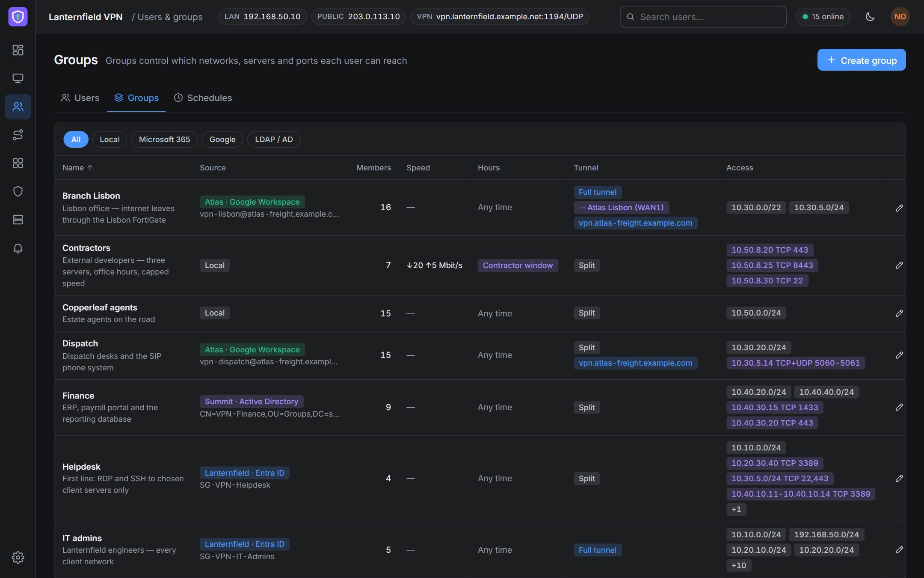The height and width of the screenshot is (578, 924).
Task: Filter groups by Microsoft 365
Action: click(x=164, y=140)
